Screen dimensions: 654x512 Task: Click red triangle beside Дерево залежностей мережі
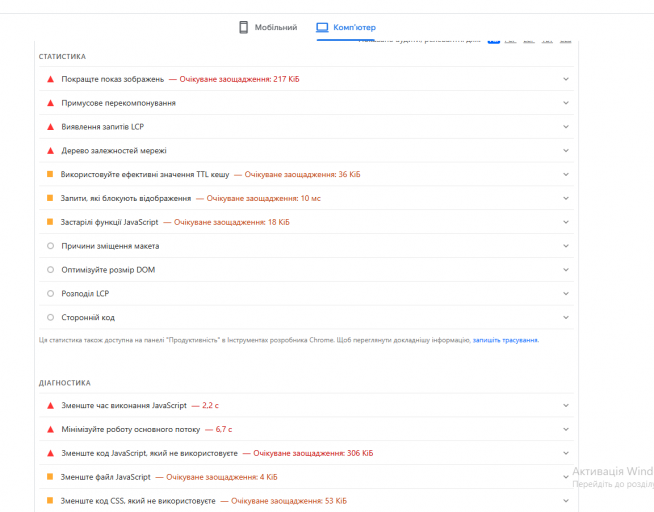pos(50,151)
